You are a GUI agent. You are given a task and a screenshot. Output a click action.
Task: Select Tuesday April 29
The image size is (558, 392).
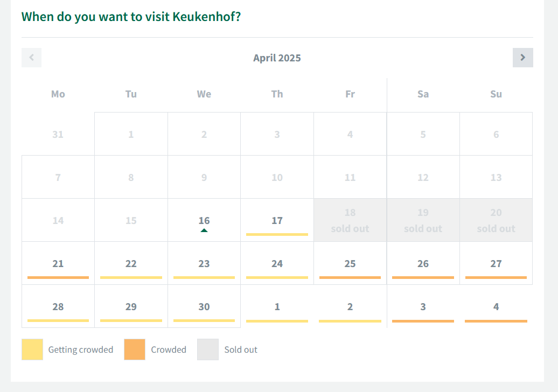point(131,306)
